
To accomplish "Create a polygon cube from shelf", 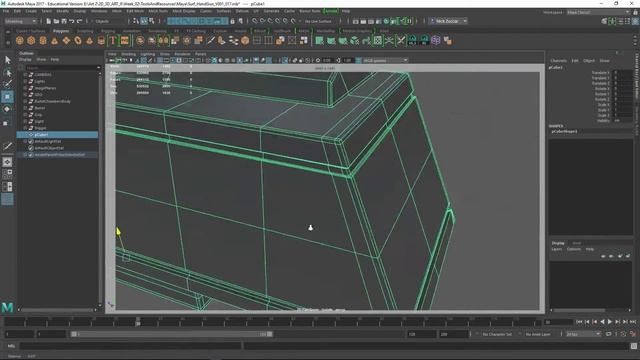I will pos(31,40).
